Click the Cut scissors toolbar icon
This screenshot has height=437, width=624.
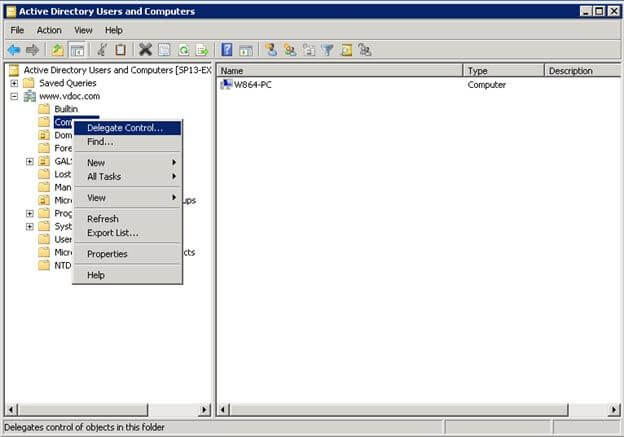point(102,50)
